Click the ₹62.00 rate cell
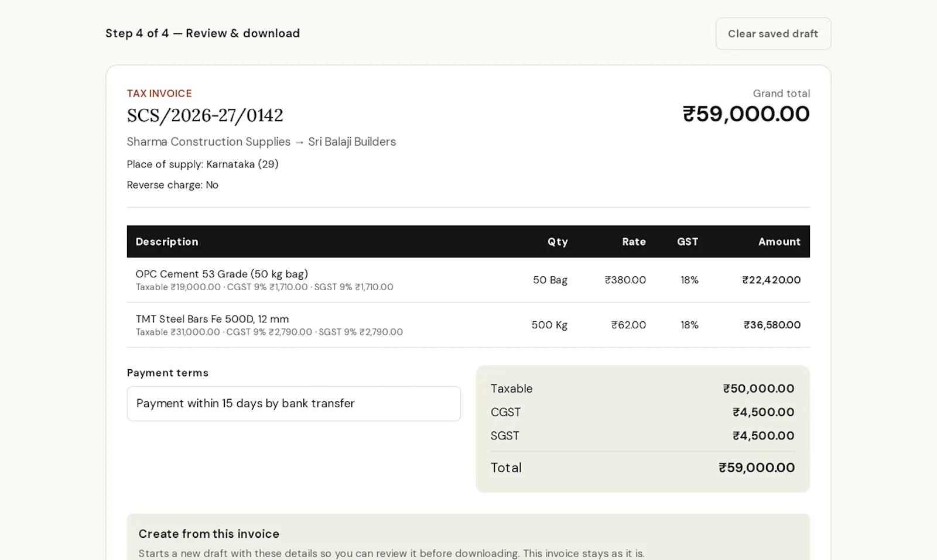 tap(628, 325)
